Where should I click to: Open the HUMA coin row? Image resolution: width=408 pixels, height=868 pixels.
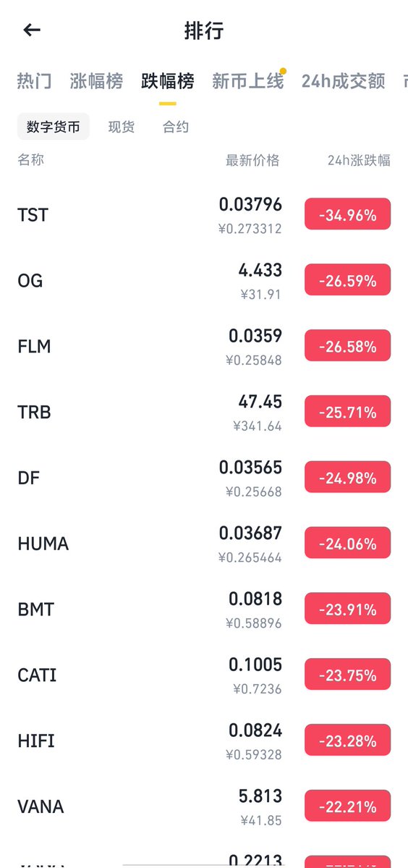[204, 543]
